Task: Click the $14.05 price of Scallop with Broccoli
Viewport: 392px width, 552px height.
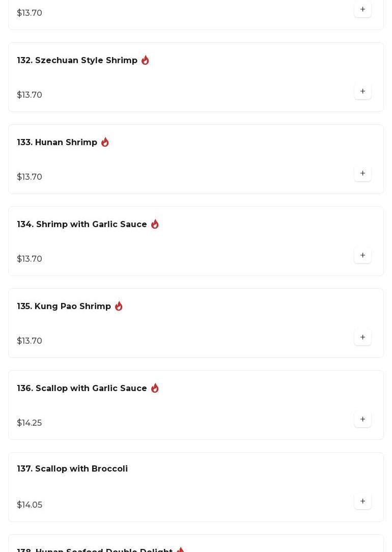Action: (30, 505)
